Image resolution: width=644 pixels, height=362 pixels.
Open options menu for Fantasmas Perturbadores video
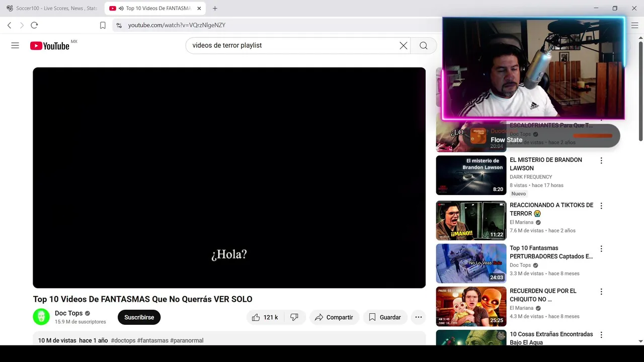601,249
